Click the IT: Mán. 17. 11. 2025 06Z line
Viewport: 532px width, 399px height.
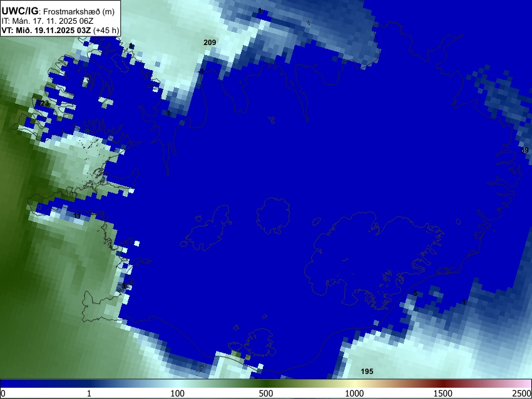[48, 21]
